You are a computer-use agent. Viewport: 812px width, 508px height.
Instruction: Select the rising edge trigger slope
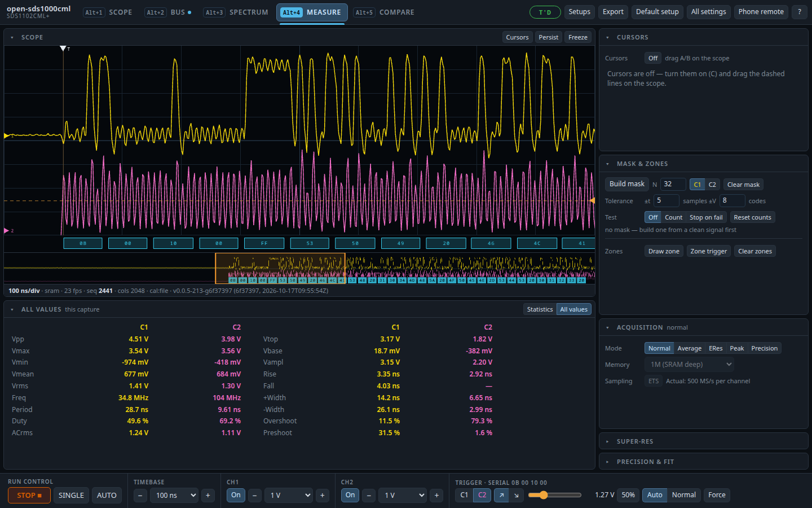coord(501,495)
